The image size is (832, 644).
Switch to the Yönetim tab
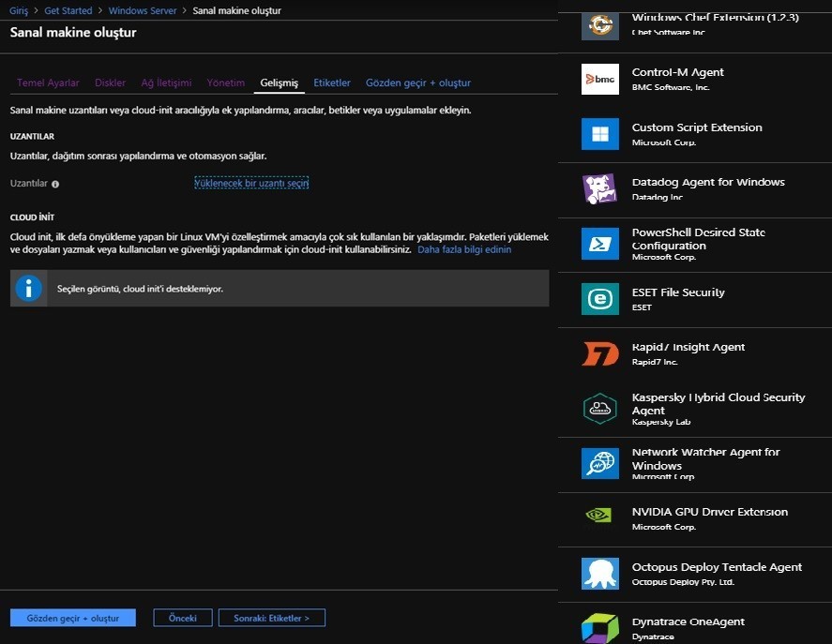pyautogui.click(x=225, y=82)
